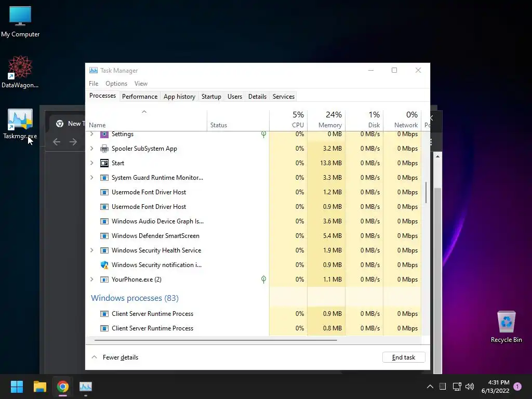Click the Settings row green leaf status icon
This screenshot has height=399, width=532.
coord(263,134)
